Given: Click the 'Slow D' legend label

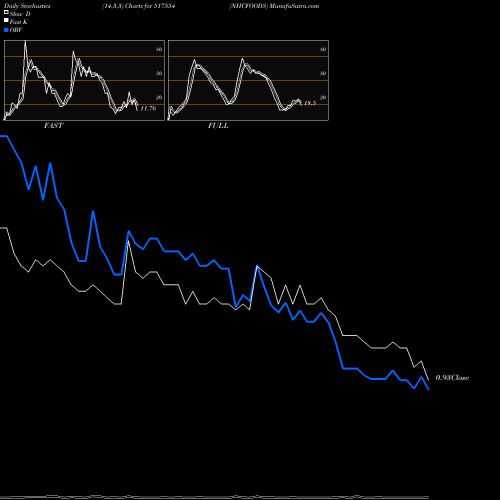Looking at the screenshot, I should (x=20, y=14).
